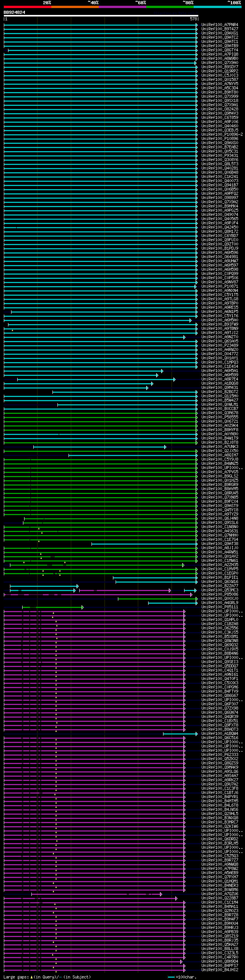Click the UniRef100_A8QIH7 label
Screen dimensions: 245x980
pos(220,455)
